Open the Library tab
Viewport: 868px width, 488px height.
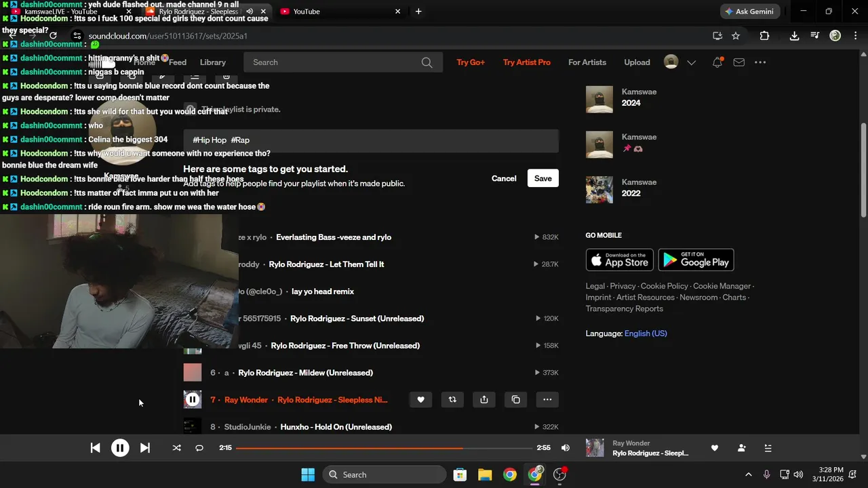pyautogui.click(x=213, y=62)
